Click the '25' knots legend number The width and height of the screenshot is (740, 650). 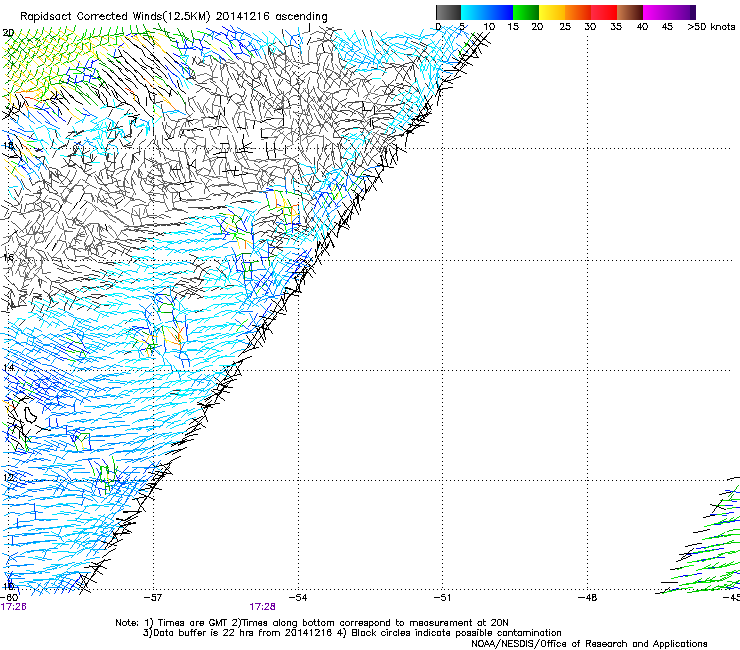point(565,27)
